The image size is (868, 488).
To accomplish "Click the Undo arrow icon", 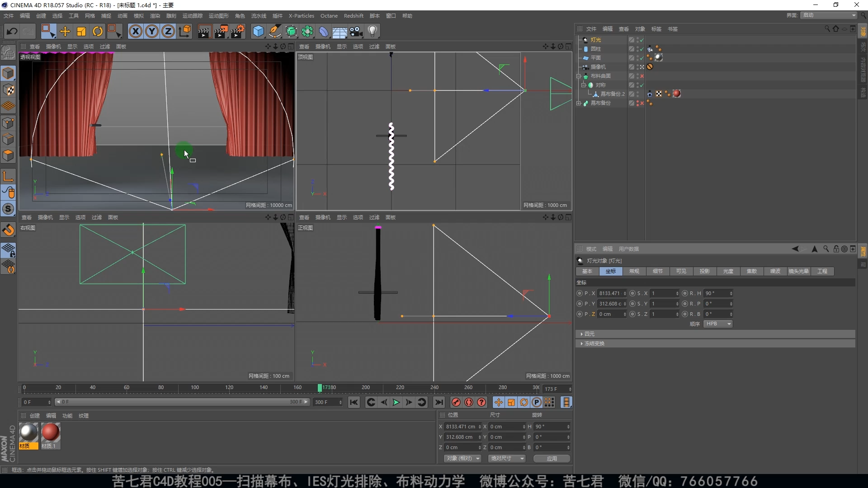I will (12, 31).
